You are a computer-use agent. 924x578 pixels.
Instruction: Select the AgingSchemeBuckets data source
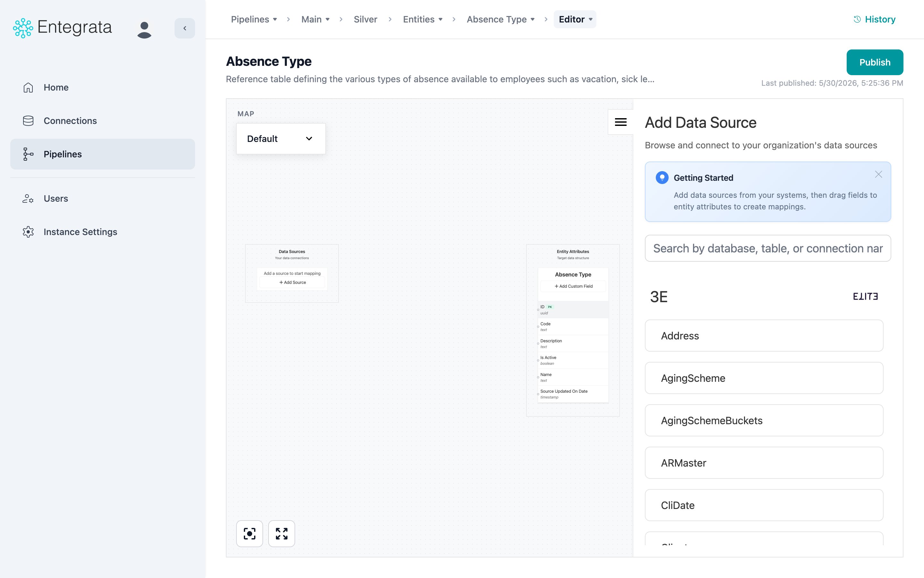coord(764,421)
